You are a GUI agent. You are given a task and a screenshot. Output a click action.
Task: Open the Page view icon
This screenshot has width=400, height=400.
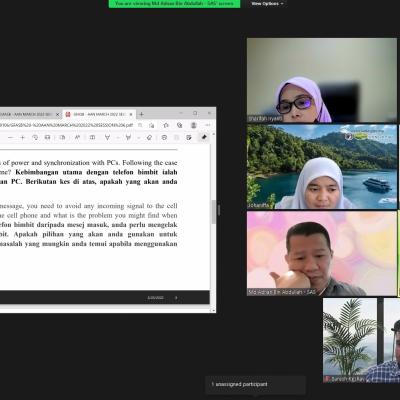(62, 137)
